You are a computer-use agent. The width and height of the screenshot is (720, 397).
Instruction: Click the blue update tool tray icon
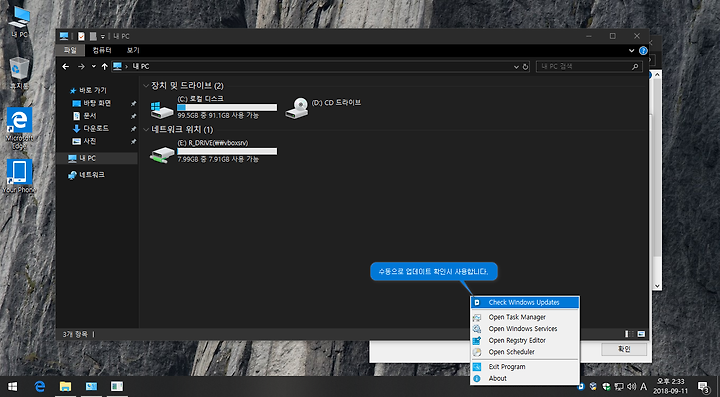[x=581, y=386]
